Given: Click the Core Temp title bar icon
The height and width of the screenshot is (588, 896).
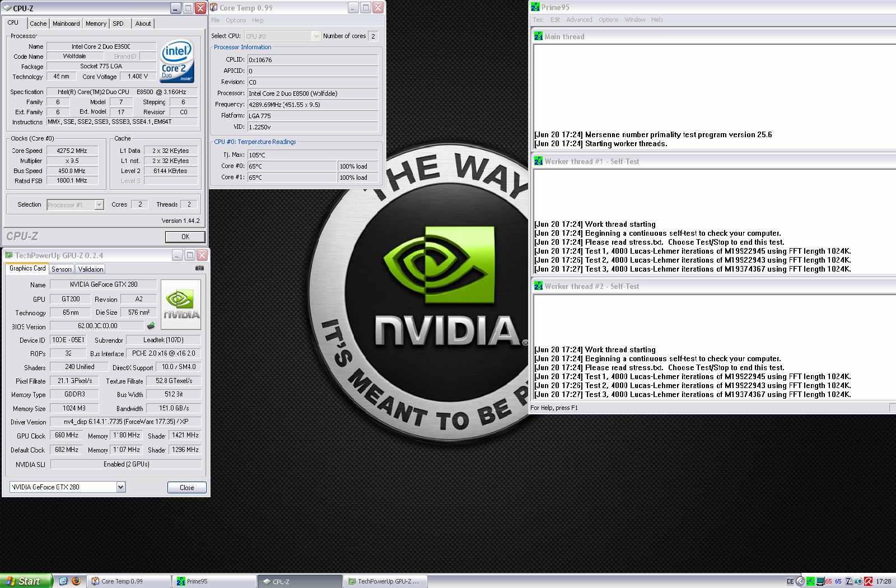Looking at the screenshot, I should (214, 8).
